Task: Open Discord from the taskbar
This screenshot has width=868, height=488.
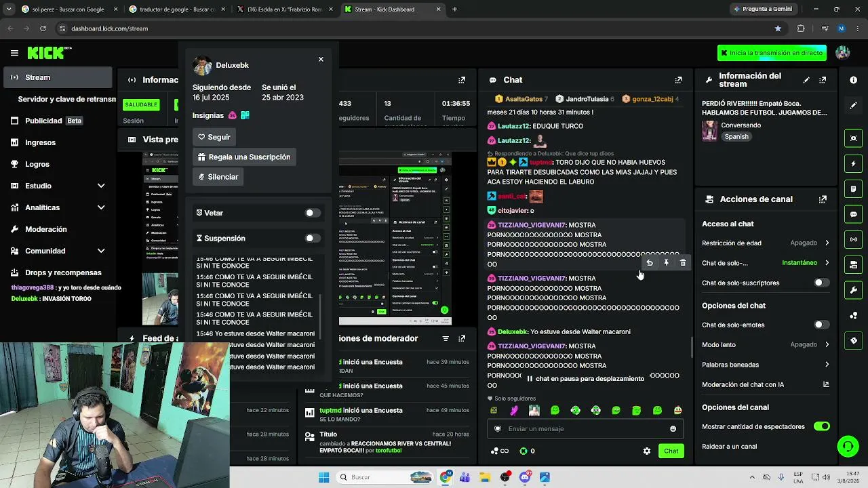Action: [x=525, y=477]
